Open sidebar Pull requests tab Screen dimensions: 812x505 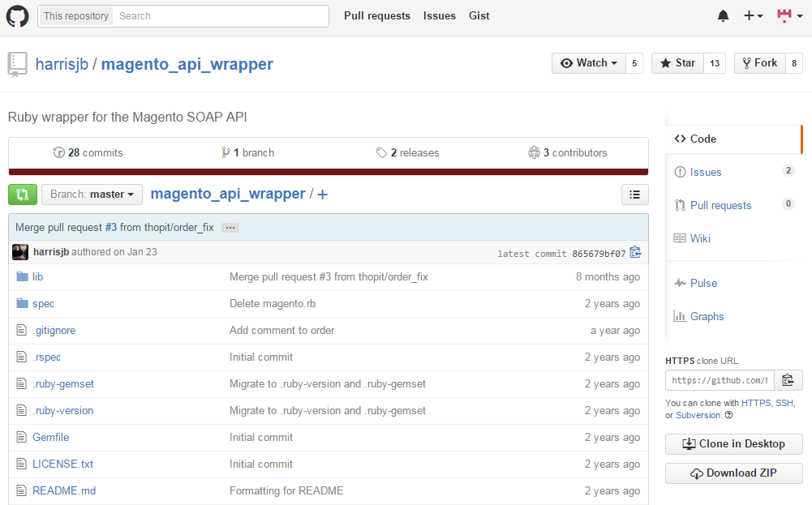[x=733, y=205]
